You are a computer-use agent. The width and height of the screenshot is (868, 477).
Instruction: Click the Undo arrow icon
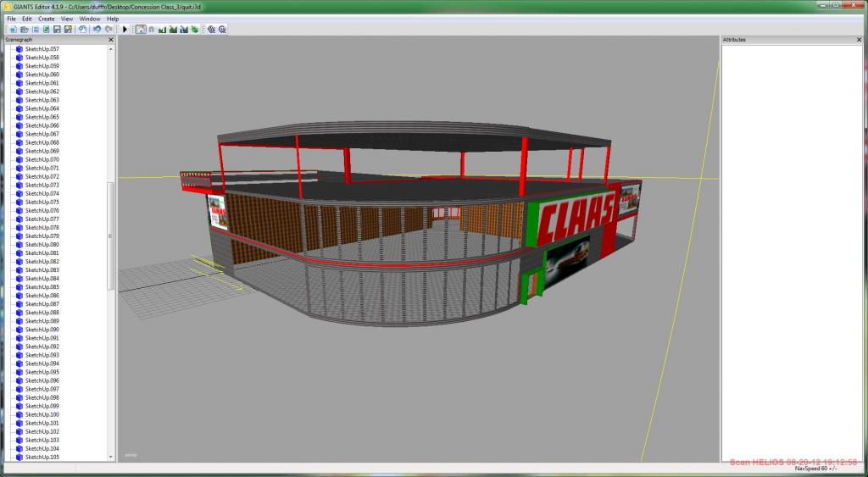pos(97,30)
